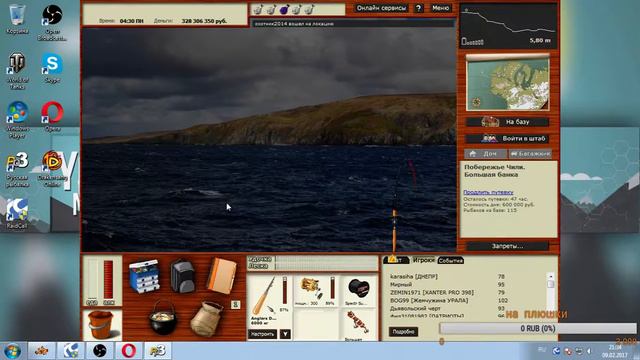Click the red energy gauge bar
The height and width of the screenshot is (360, 640).
(109, 281)
